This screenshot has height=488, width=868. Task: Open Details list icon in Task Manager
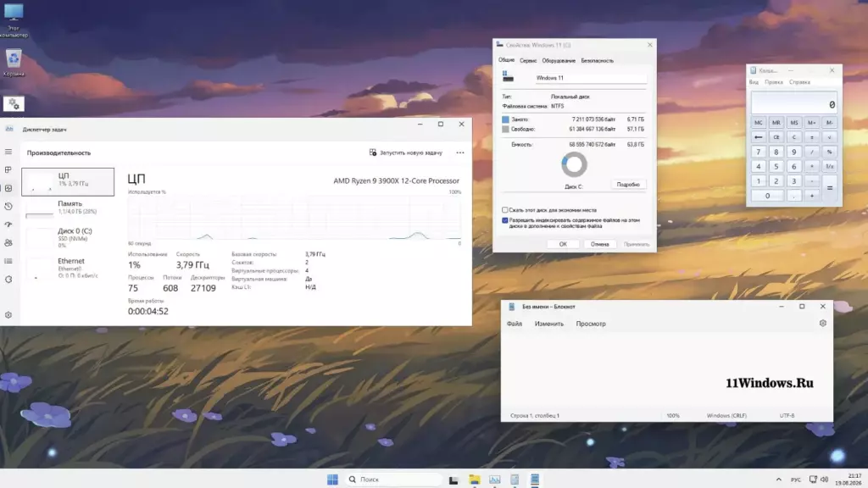(8, 261)
